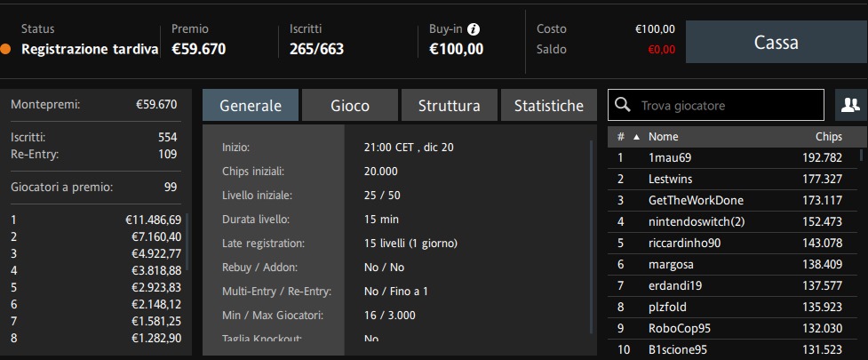Click the orange late registration status dot
Image resolution: width=868 pixels, height=360 pixels.
[5, 49]
